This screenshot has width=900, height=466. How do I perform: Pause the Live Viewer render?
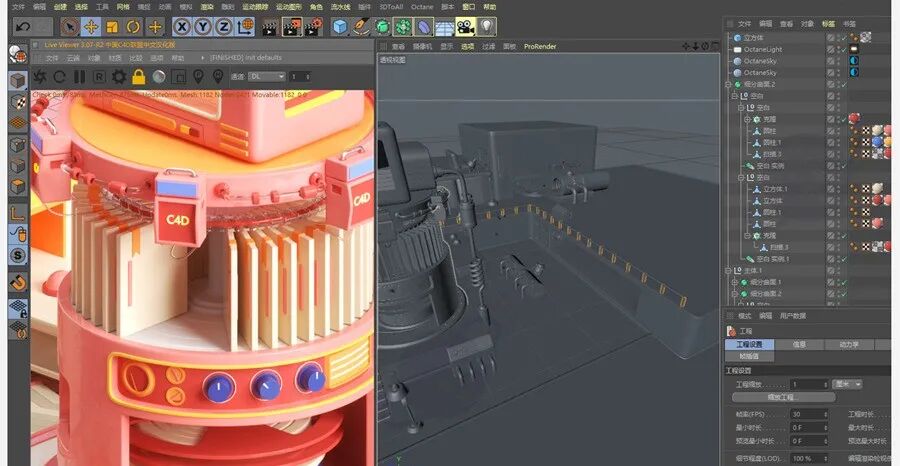(79, 76)
